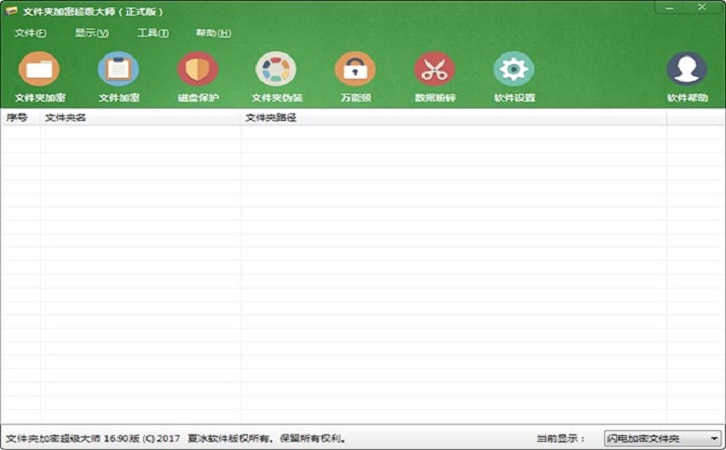This screenshot has width=726, height=450.
Task: Open the 软件帮助 software help icon
Action: 687,70
